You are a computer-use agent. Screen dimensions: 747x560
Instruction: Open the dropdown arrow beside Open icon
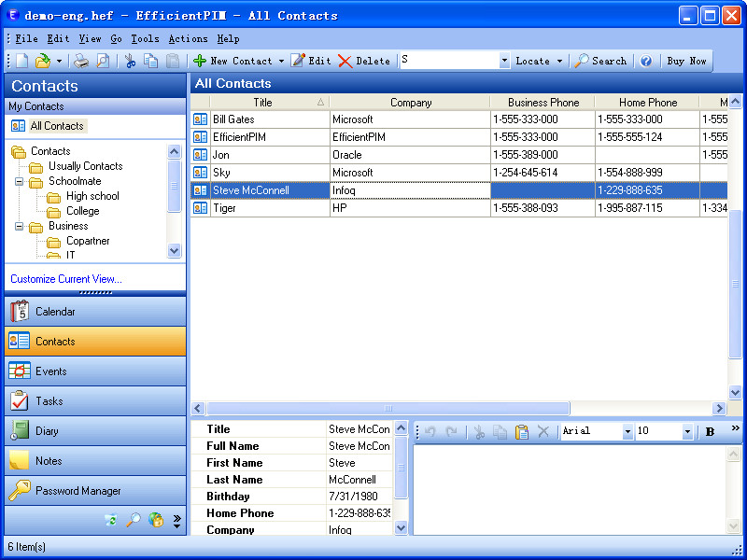coord(59,61)
